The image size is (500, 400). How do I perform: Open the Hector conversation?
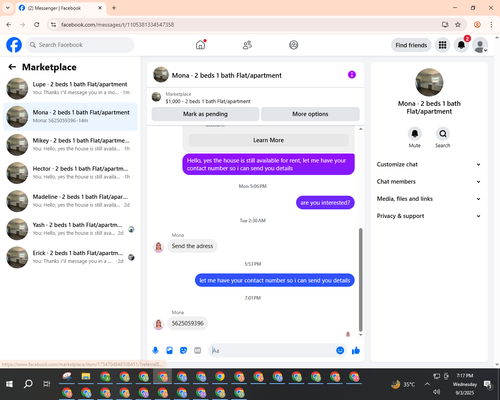click(x=70, y=173)
